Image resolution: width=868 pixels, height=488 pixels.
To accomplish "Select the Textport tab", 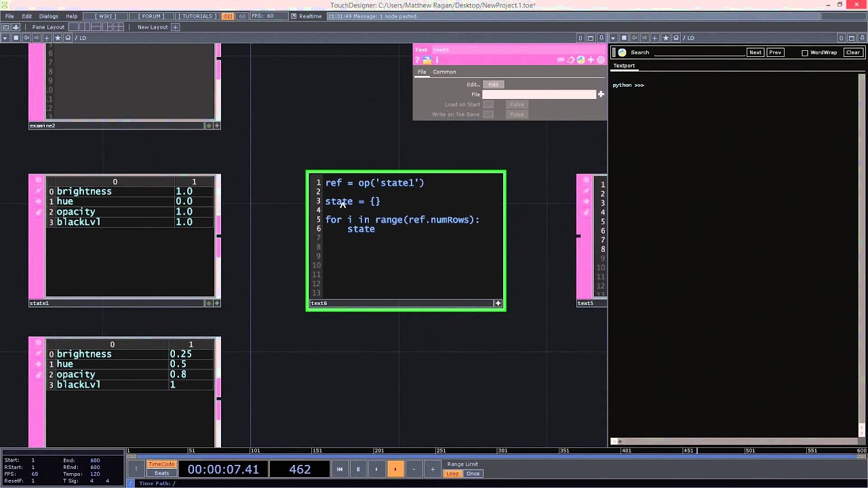I will 624,66.
